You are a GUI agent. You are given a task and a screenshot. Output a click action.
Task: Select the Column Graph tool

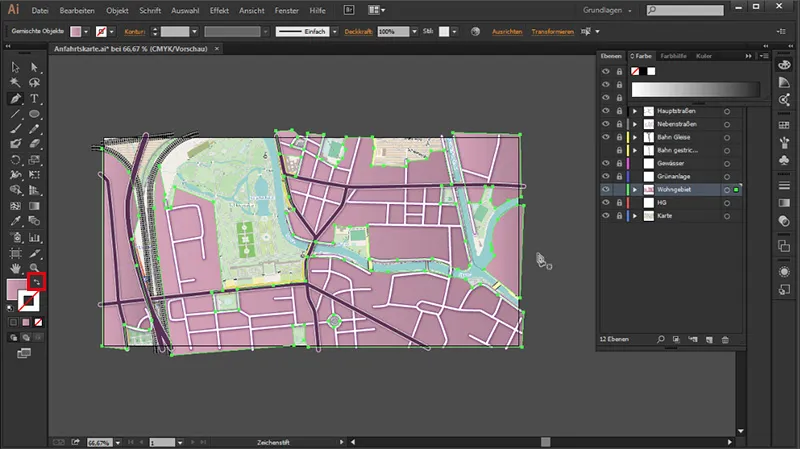[34, 238]
